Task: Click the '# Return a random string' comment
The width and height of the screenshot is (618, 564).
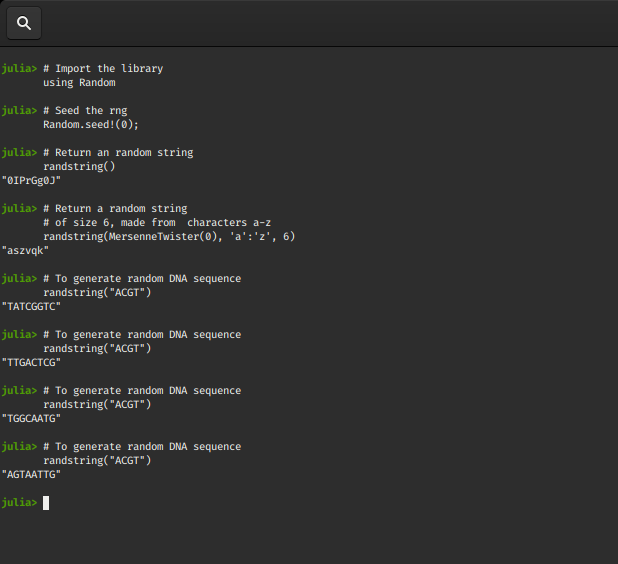Action: [115, 209]
